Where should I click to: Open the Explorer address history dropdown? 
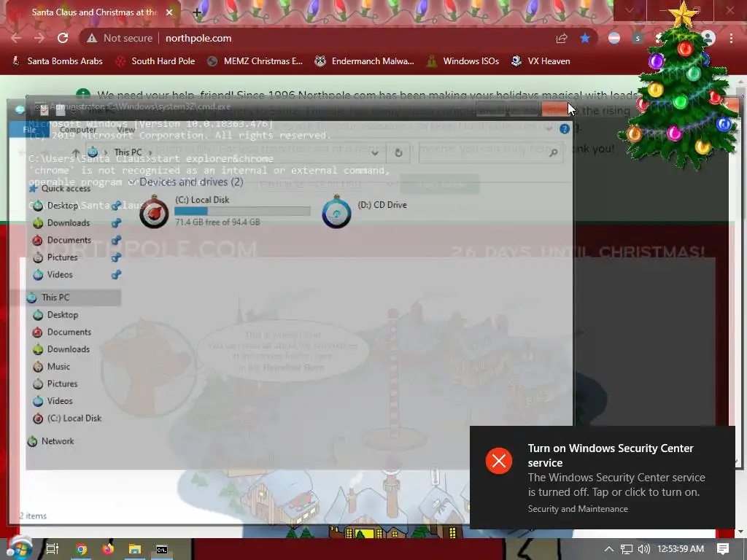click(x=375, y=153)
